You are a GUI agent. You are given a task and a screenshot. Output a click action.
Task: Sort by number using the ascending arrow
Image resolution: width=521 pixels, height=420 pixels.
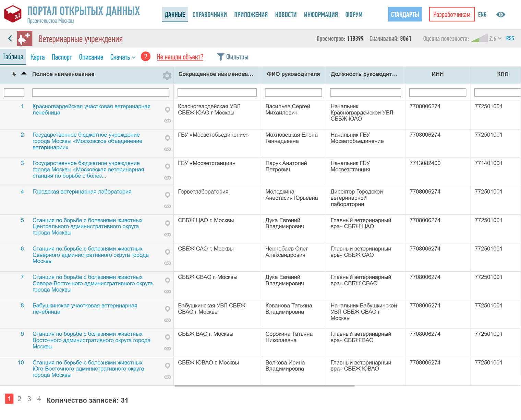coord(24,73)
